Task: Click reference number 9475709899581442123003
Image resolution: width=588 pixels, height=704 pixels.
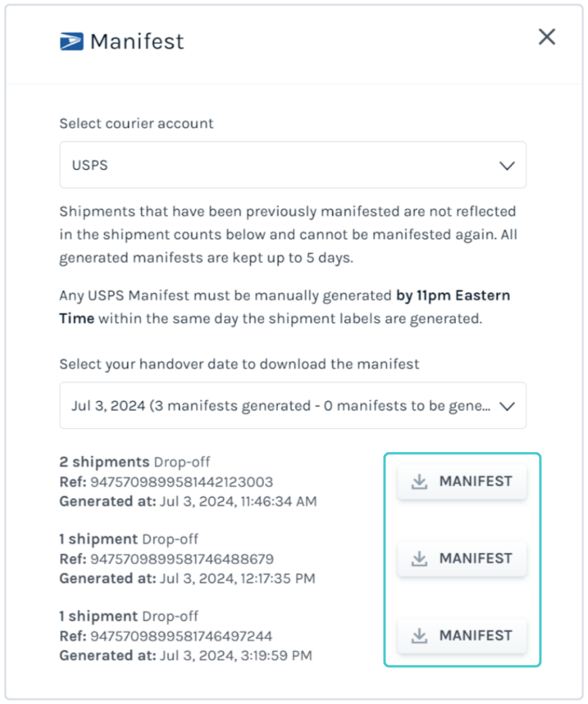Action: coord(181,482)
